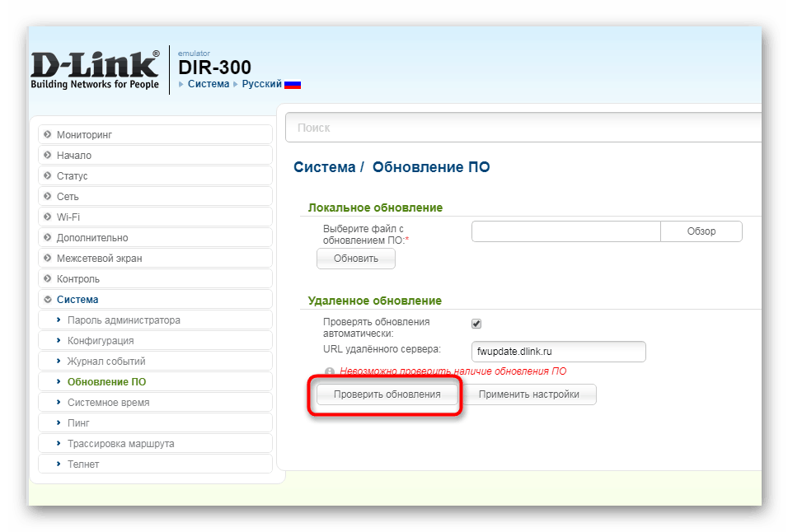Click the arrow icon next to Межсетевой экран

tap(47, 258)
